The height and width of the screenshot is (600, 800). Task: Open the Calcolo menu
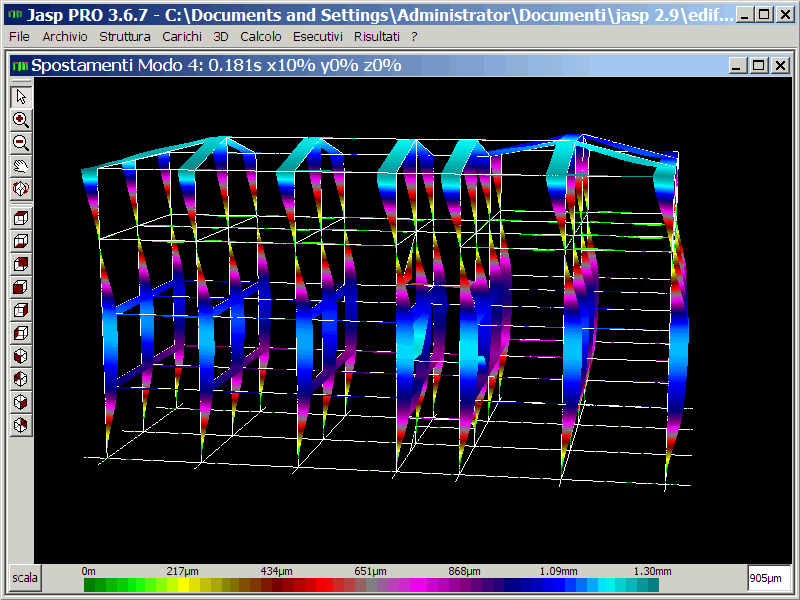(x=261, y=36)
